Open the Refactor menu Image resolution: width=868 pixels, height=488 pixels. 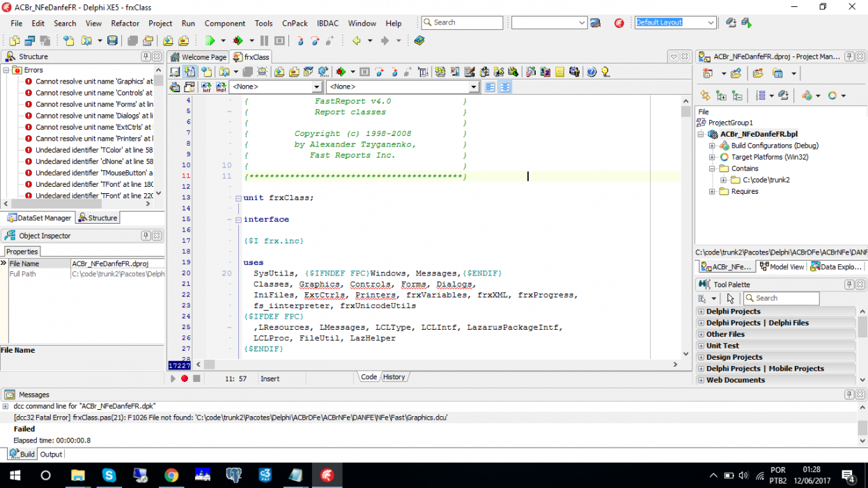(125, 23)
